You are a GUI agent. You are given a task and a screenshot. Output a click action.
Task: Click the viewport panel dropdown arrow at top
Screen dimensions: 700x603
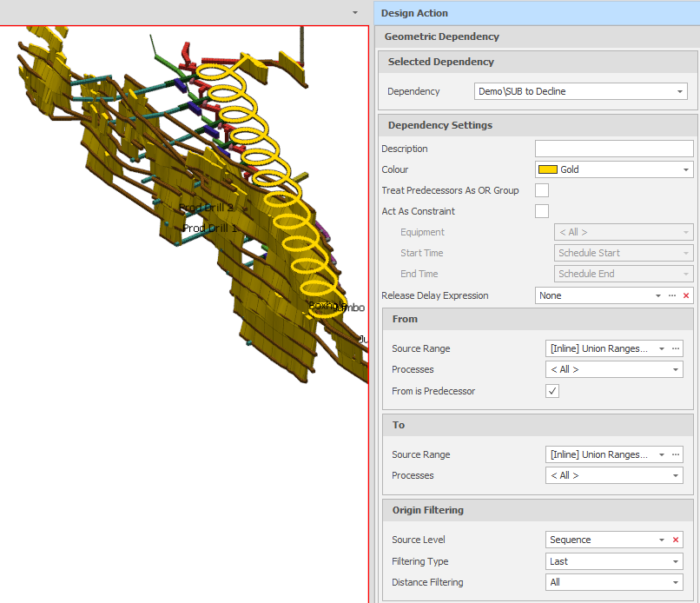pos(354,13)
